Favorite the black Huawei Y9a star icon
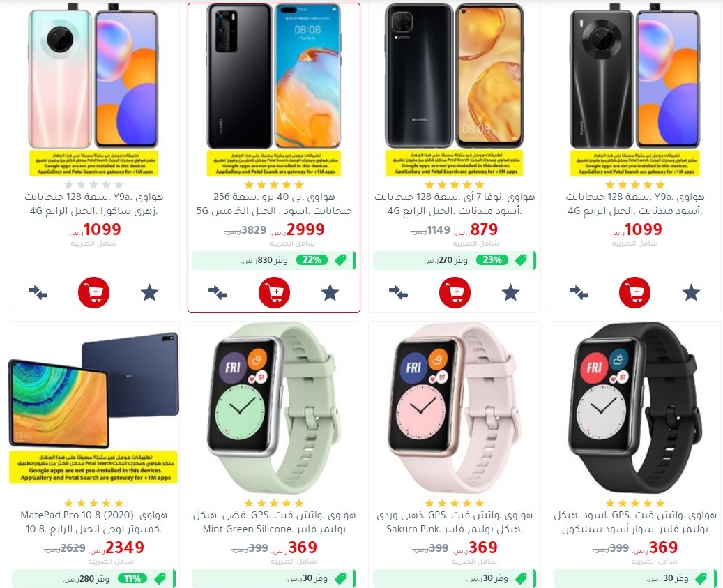This screenshot has width=723, height=588. (691, 292)
